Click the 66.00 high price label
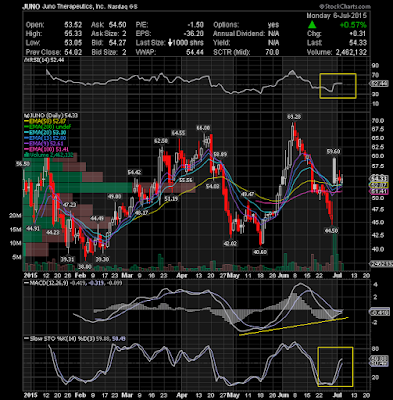 click(x=203, y=128)
